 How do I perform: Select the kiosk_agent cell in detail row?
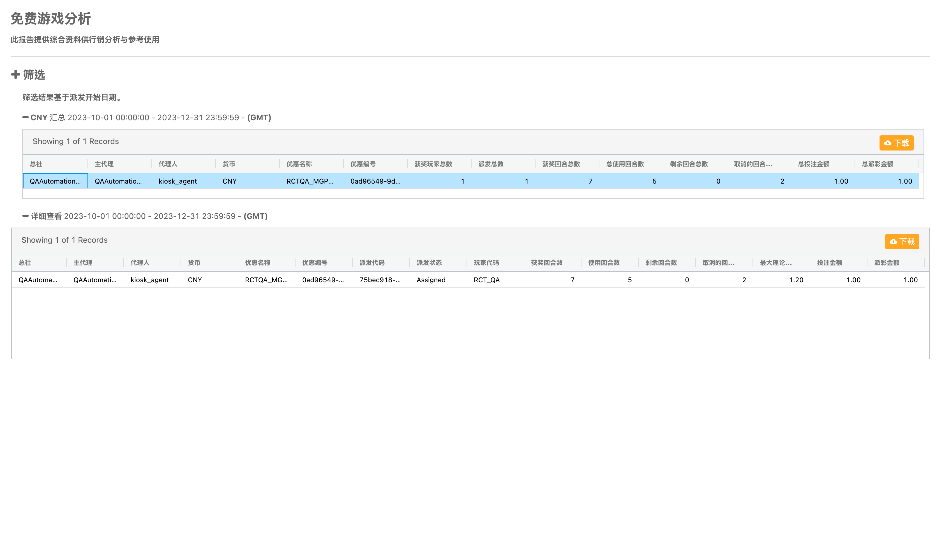[x=149, y=280]
